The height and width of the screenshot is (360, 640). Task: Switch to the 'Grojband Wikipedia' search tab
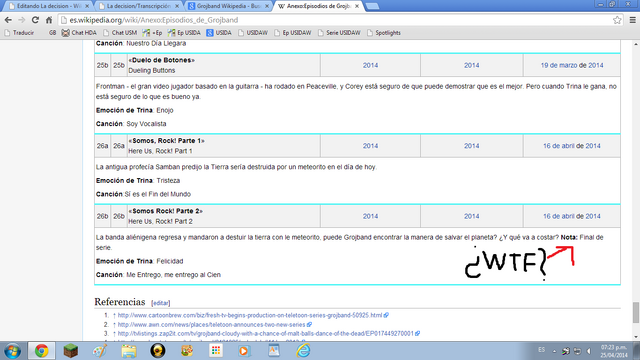229,6
